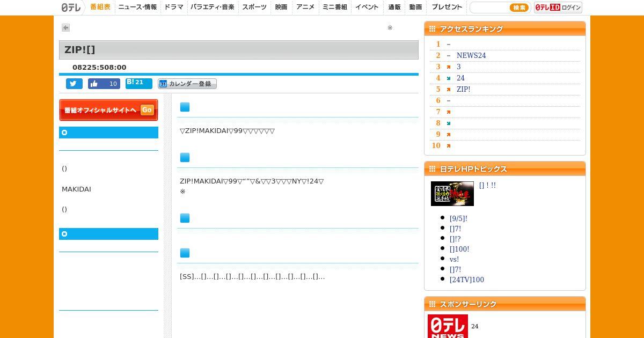644x338 pixels.
Task: Open the 'vs!' topics link
Action: [454, 260]
